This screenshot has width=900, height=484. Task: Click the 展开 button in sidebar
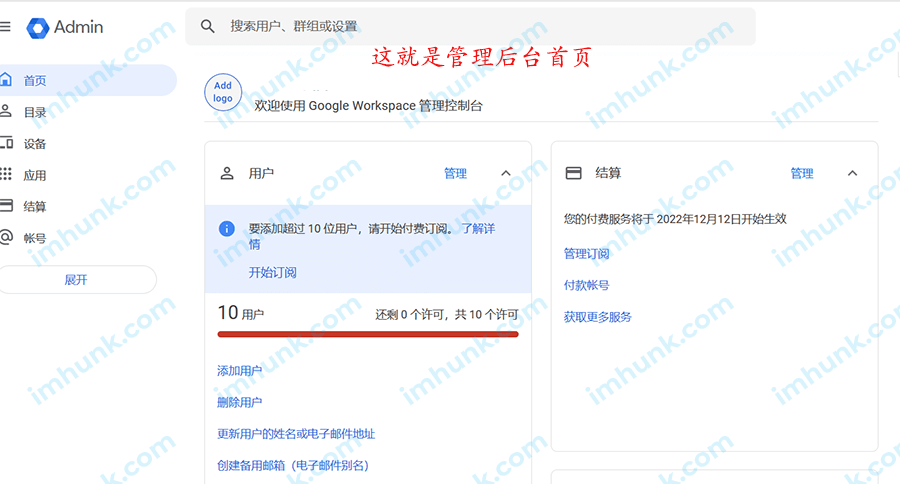77,280
